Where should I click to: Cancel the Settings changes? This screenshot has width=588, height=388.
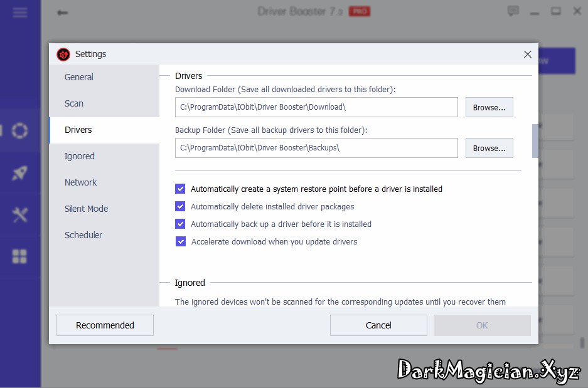click(x=378, y=325)
